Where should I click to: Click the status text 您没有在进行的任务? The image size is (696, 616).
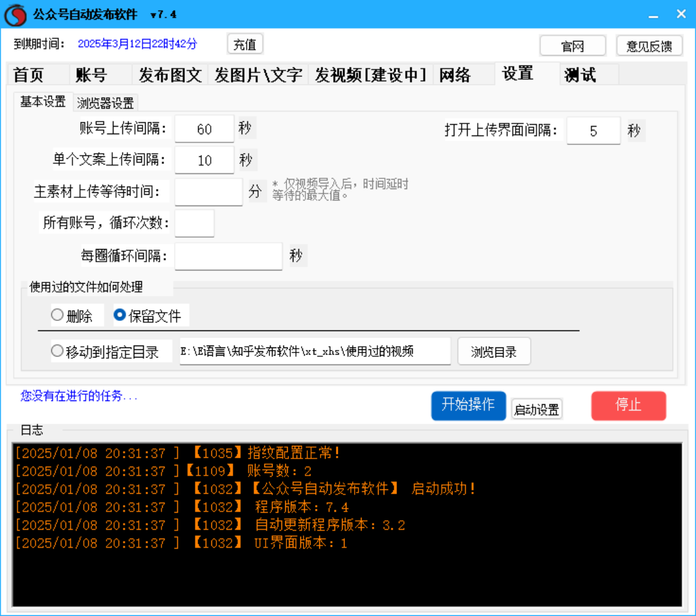(79, 395)
